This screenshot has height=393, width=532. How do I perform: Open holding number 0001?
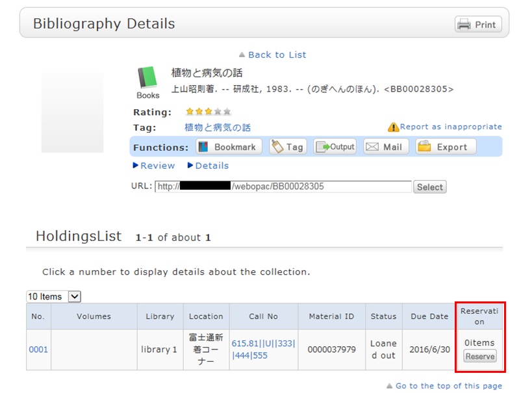pos(38,349)
